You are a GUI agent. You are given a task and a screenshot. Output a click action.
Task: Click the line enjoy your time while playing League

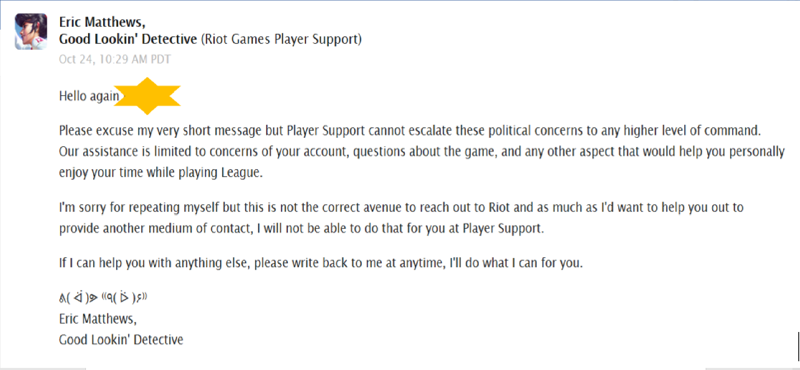click(x=161, y=173)
